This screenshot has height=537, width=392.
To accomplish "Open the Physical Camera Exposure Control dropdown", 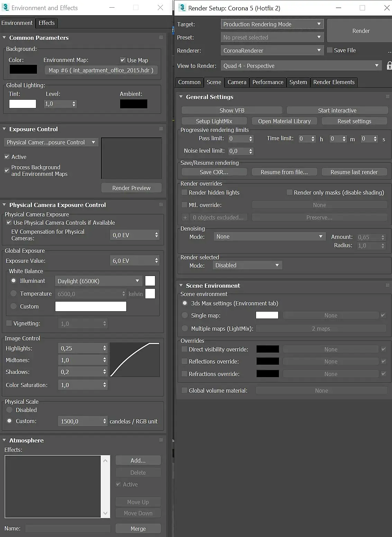I will click(x=51, y=142).
